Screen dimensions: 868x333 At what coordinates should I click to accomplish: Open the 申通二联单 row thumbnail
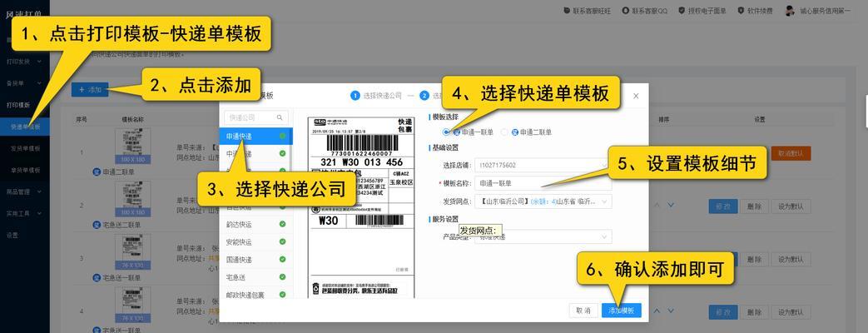pos(132,147)
